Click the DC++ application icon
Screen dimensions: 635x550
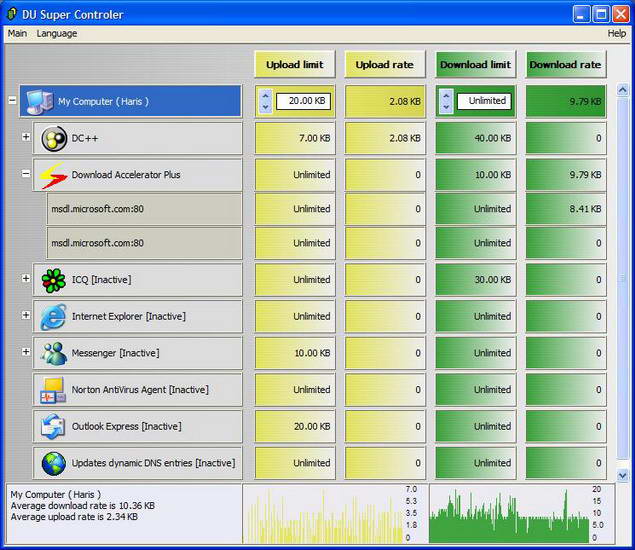coord(53,138)
